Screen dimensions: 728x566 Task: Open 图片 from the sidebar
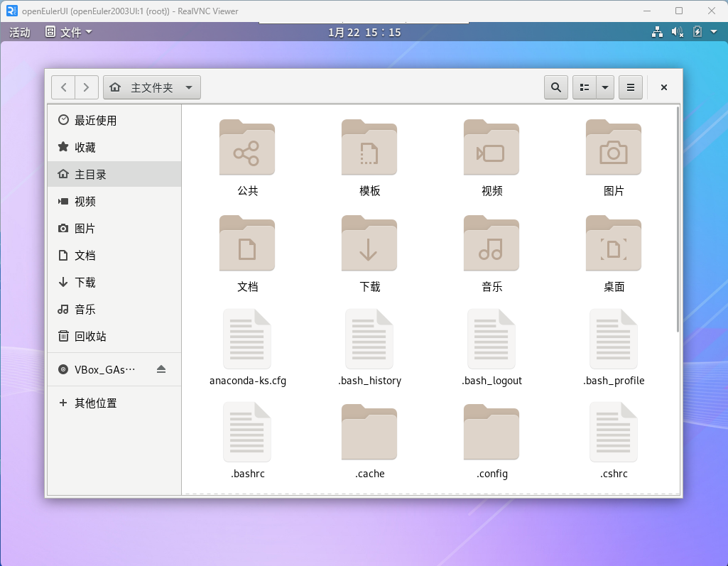coord(114,228)
